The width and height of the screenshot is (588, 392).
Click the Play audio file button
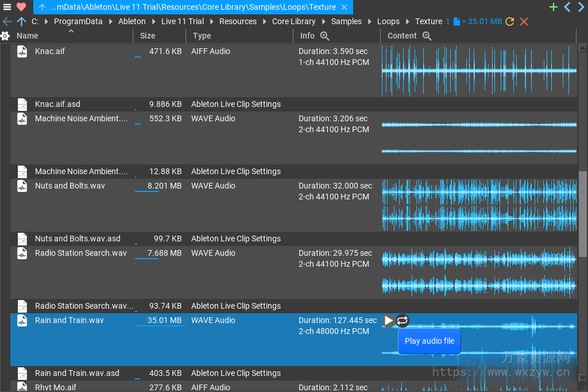click(x=429, y=341)
